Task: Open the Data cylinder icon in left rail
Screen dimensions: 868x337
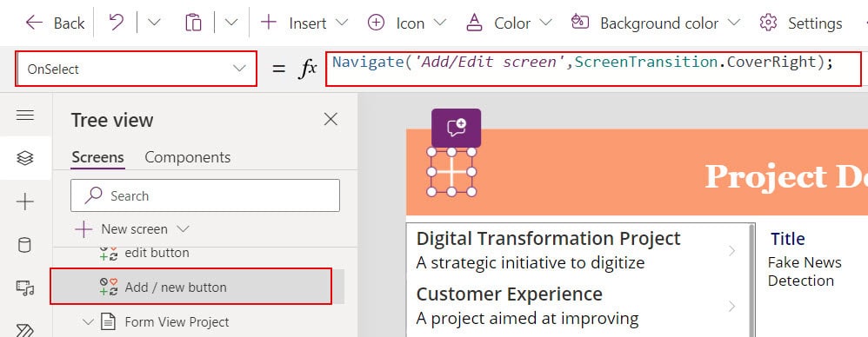Action: click(25, 245)
